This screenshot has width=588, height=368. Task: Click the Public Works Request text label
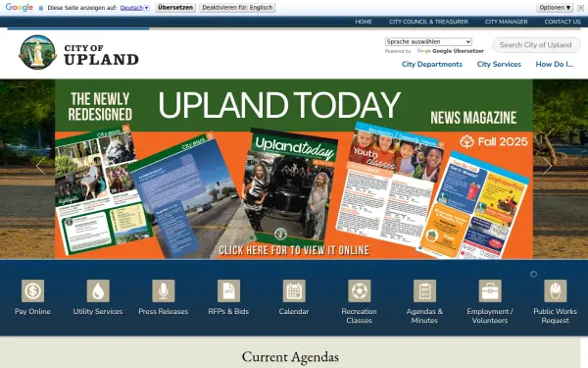pyautogui.click(x=556, y=316)
